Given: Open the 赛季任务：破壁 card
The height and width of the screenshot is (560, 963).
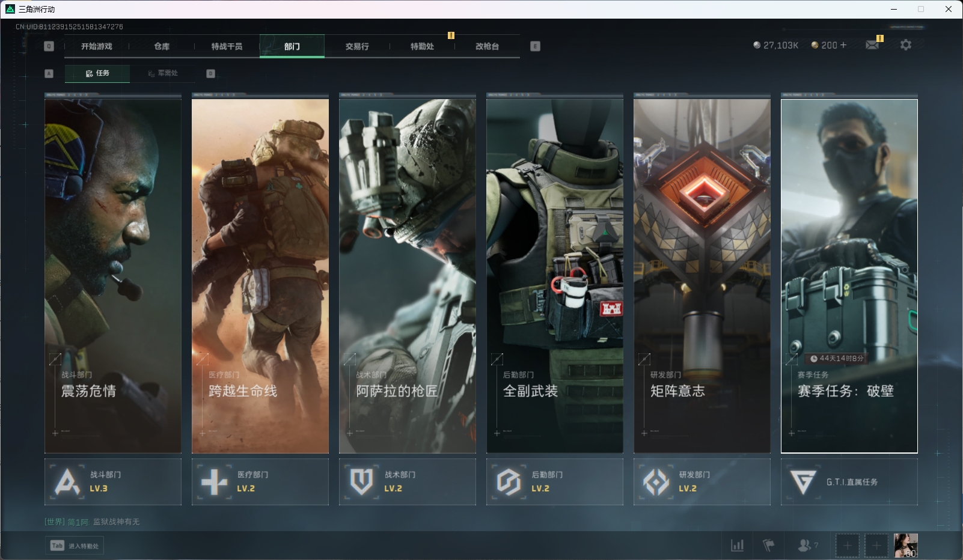Looking at the screenshot, I should [849, 276].
